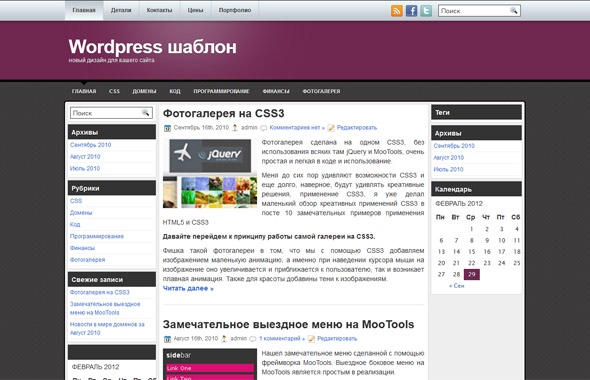This screenshot has width=590, height=380.
Task: Click the magnifier icon in top search
Action: tap(514, 11)
